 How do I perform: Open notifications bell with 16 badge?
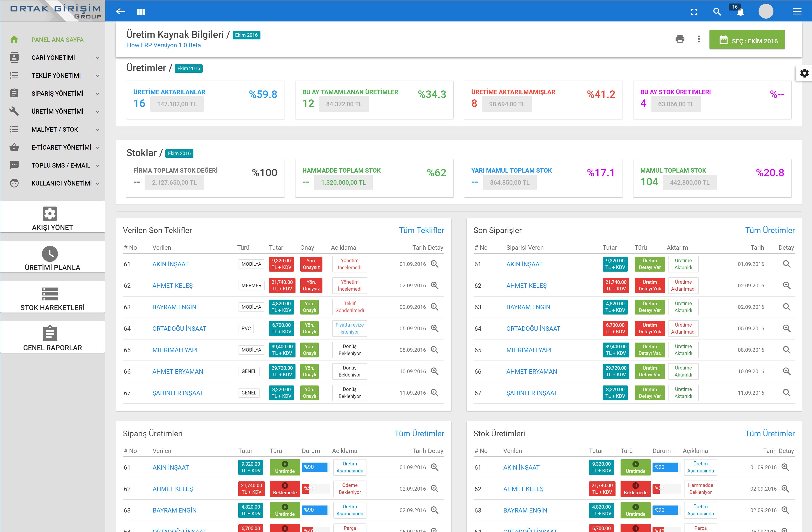coord(740,12)
